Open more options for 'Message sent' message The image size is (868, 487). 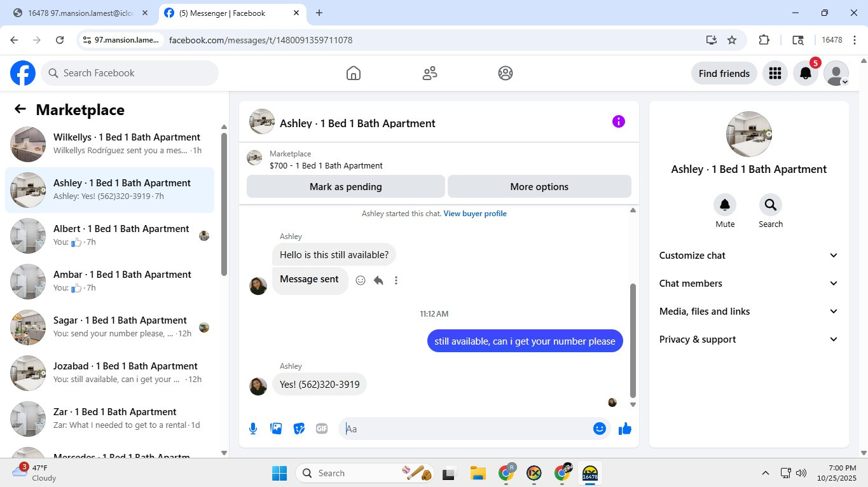click(x=396, y=280)
